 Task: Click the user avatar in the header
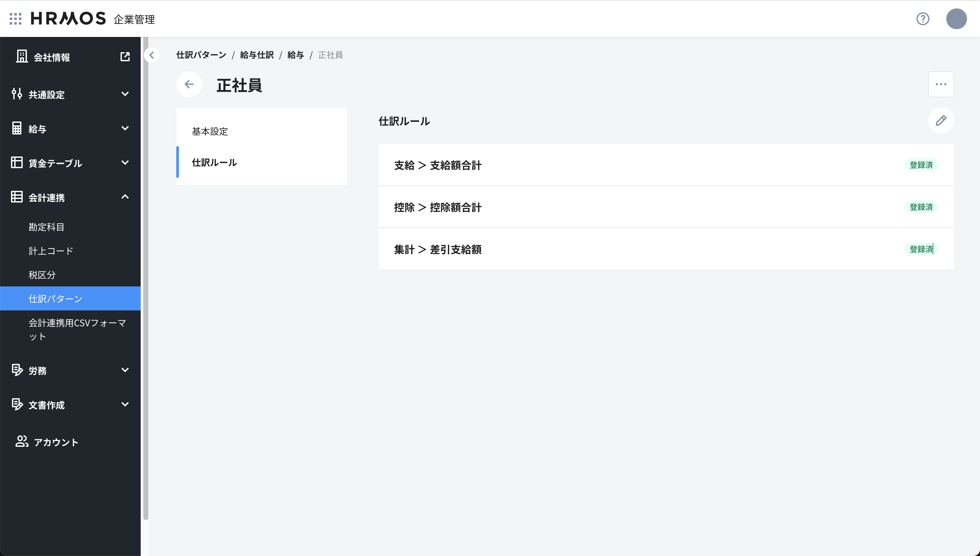tap(956, 19)
